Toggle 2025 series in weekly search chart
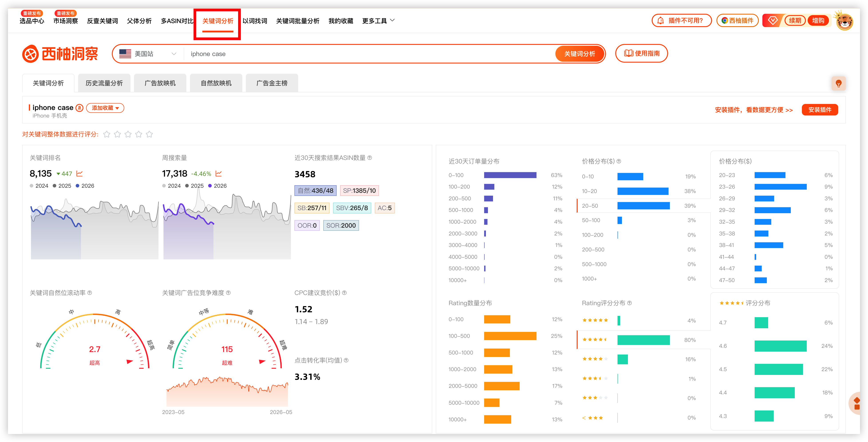Viewport: 868px width, 442px height. point(194,185)
